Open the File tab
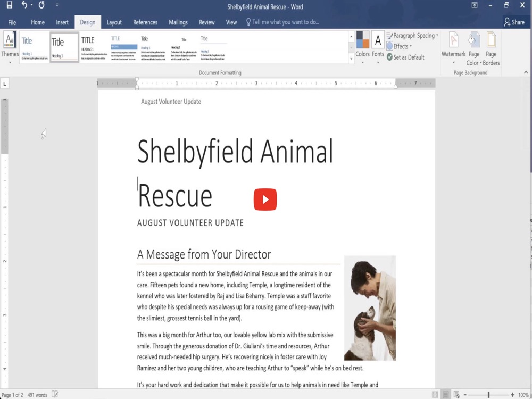532x399 pixels. 12,22
